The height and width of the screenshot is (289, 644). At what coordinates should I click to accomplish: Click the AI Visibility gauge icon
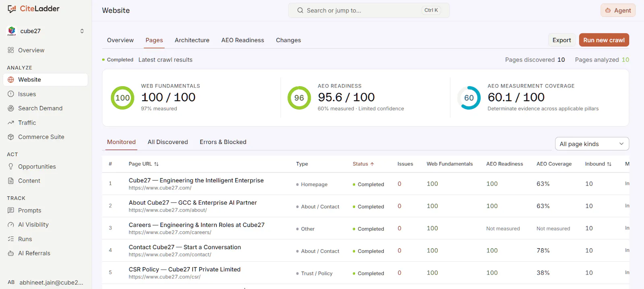(11, 225)
